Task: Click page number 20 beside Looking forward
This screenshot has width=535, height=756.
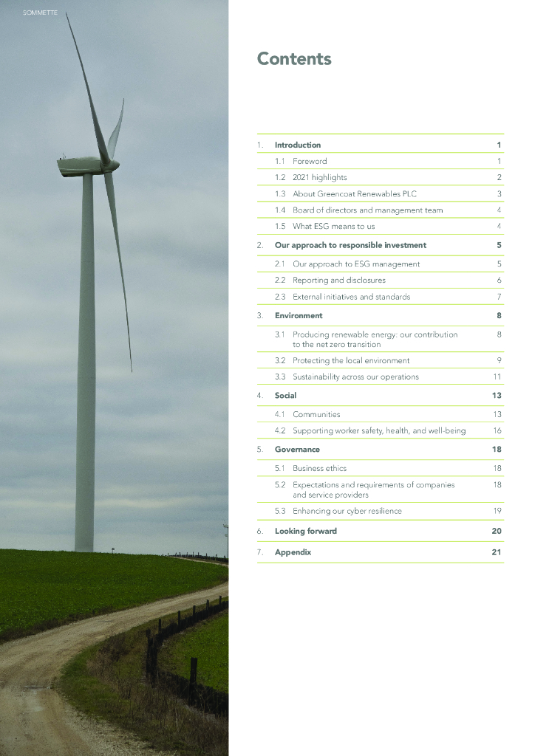Action: [x=497, y=531]
